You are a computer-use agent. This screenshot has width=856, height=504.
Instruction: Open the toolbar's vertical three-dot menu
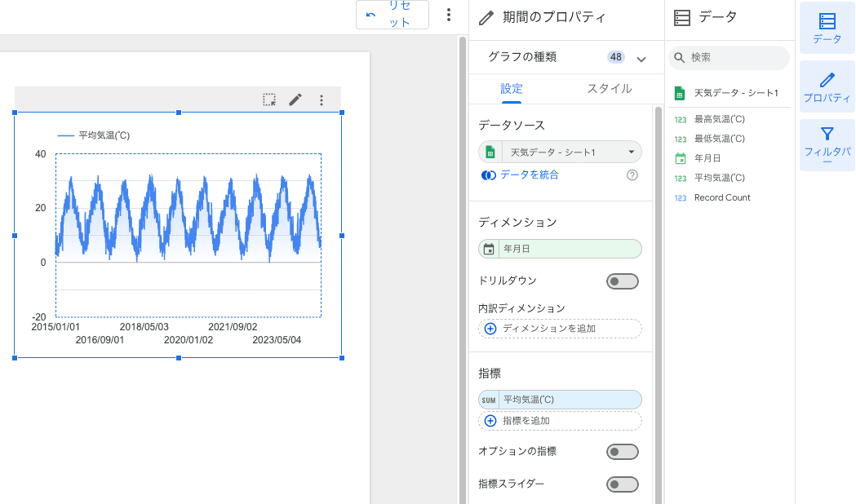448,15
